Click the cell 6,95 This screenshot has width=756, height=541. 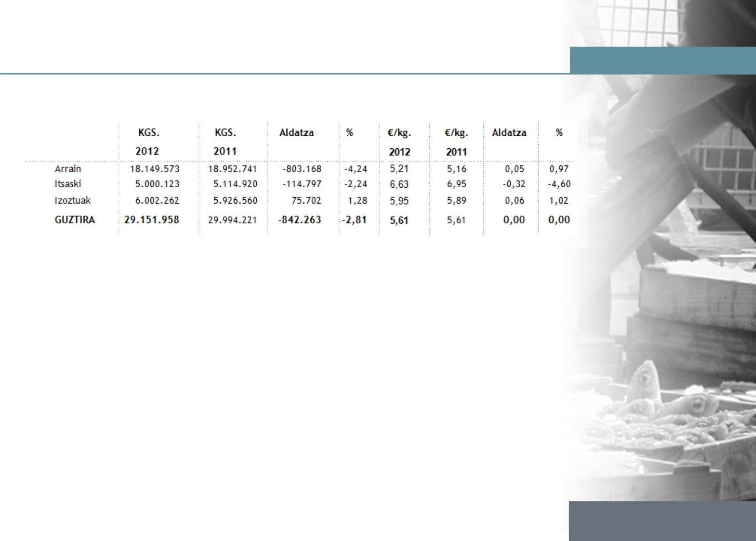point(456,184)
